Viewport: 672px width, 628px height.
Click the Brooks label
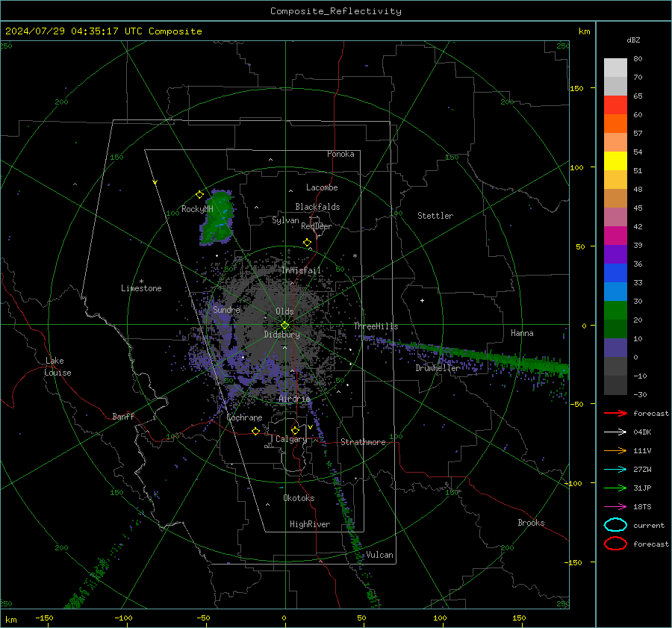coord(531,523)
